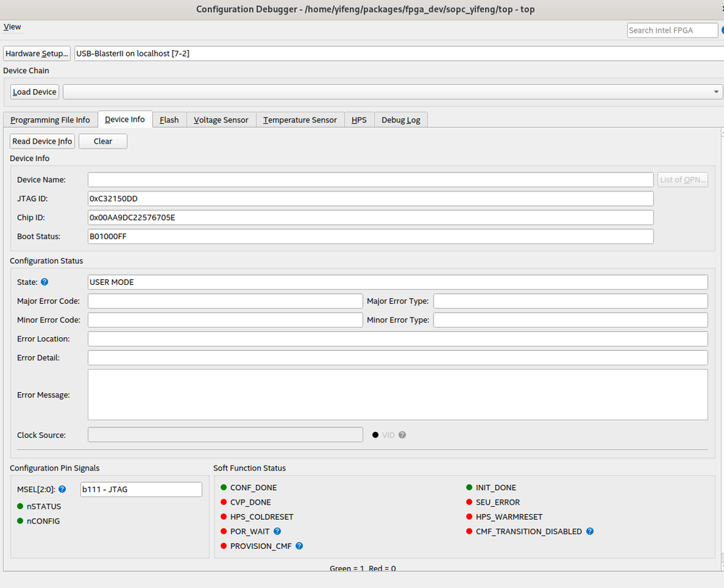The image size is (724, 588).
Task: Click the help icon beside MSEL[2:0]
Action: click(62, 489)
